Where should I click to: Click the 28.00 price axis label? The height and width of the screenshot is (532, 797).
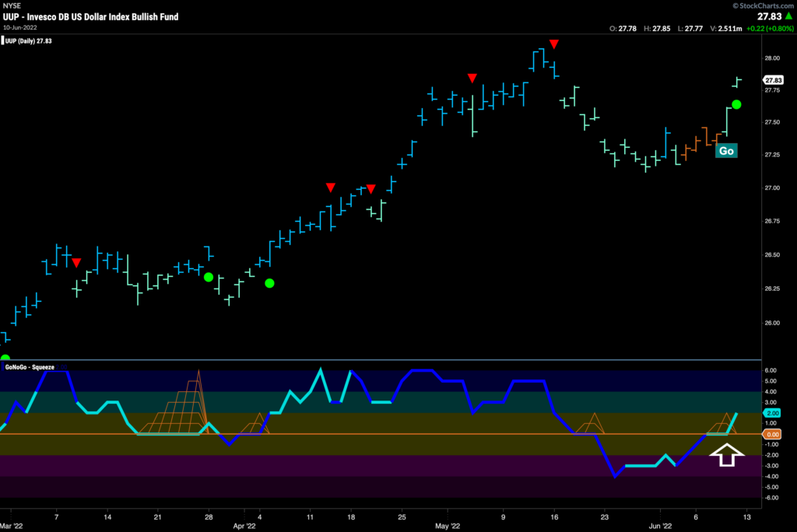771,58
